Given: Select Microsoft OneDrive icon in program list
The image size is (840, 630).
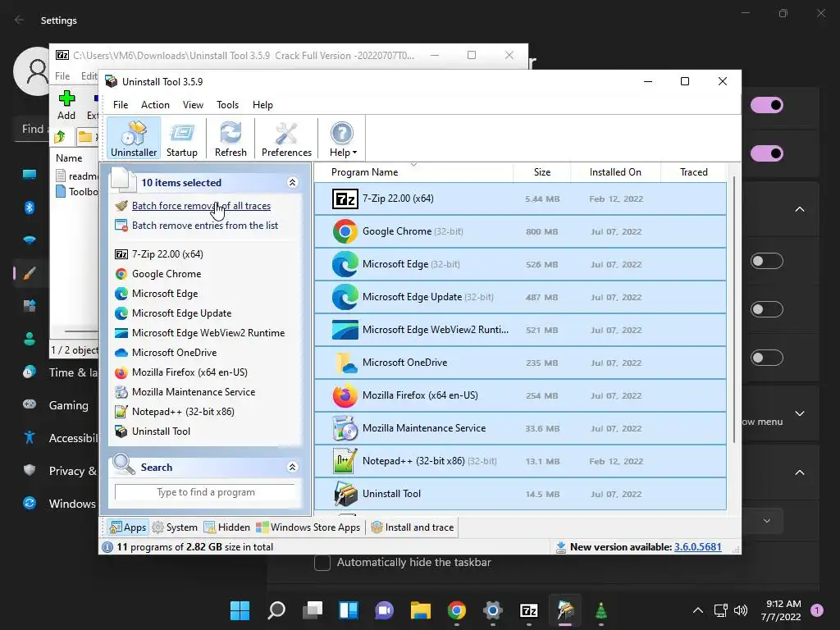Looking at the screenshot, I should pyautogui.click(x=345, y=363).
